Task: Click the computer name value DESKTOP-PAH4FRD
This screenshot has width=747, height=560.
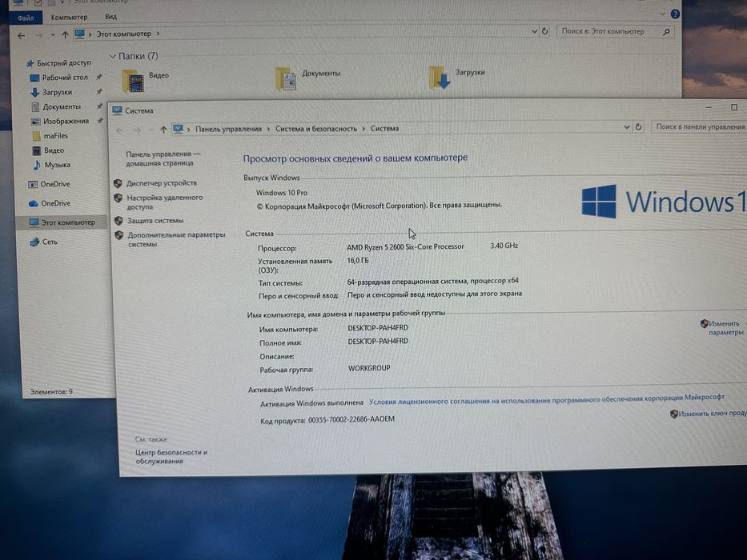Action: tap(378, 328)
